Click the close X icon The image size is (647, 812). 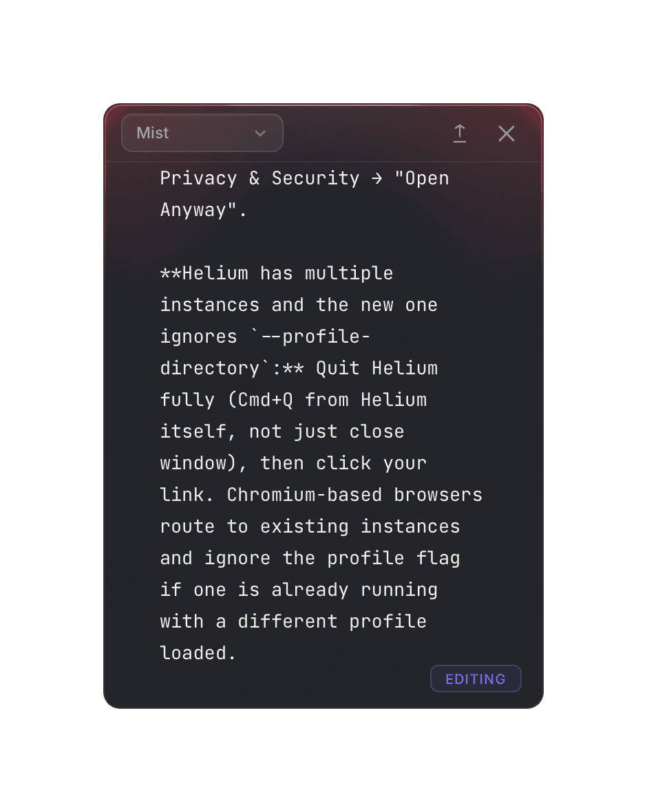(x=507, y=133)
